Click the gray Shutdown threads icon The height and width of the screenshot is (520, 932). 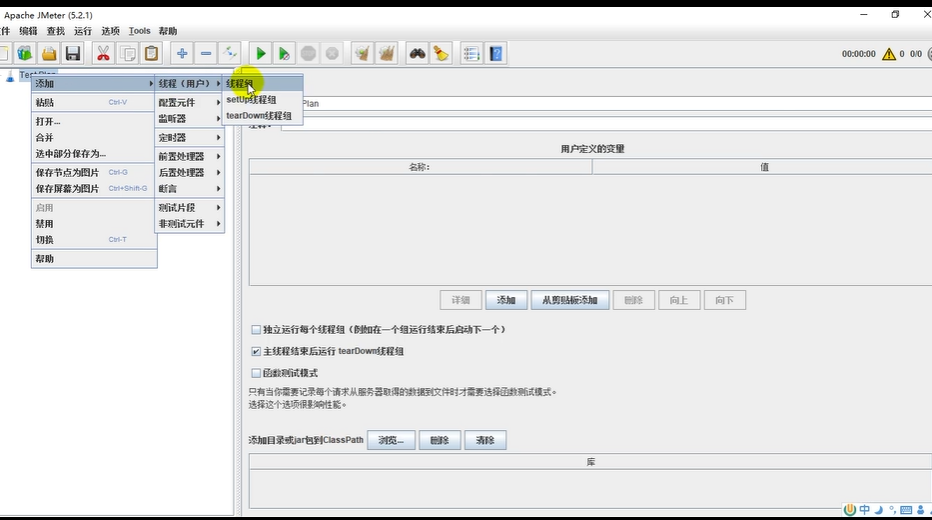click(x=332, y=53)
